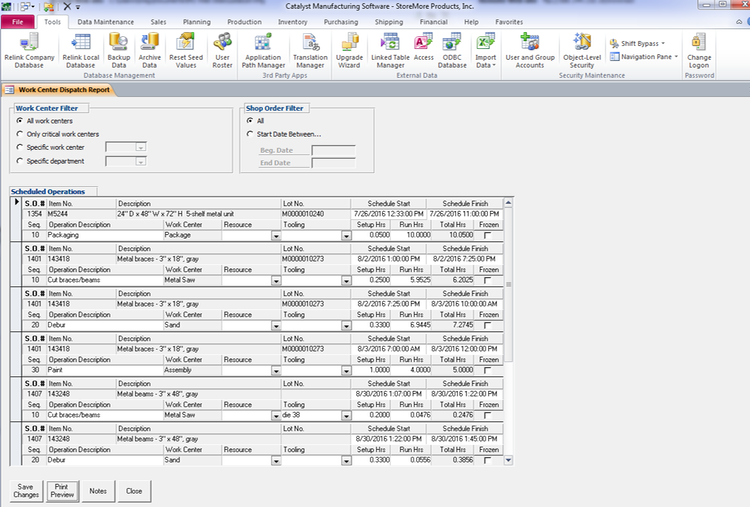Launch Backup Data tool
750x507 pixels.
[x=119, y=51]
